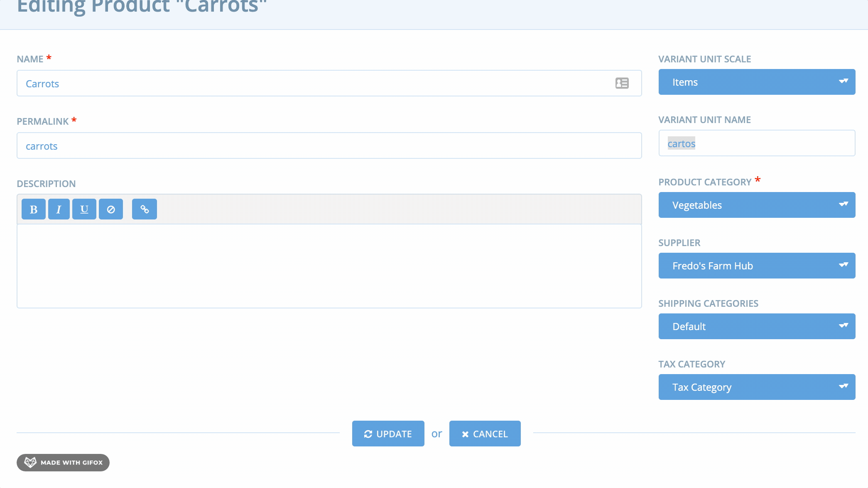Click the Items dropdown caret arrow

(x=843, y=81)
